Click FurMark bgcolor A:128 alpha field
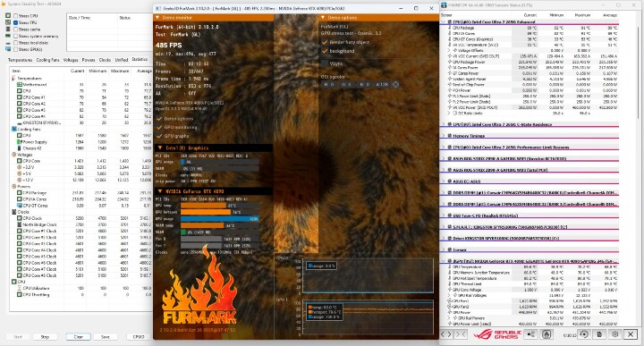Image resolution: width=644 pixels, height=346 pixels. click(382, 84)
